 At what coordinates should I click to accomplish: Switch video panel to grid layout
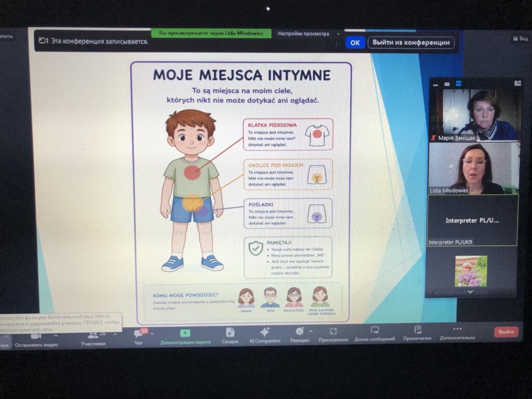458,83
